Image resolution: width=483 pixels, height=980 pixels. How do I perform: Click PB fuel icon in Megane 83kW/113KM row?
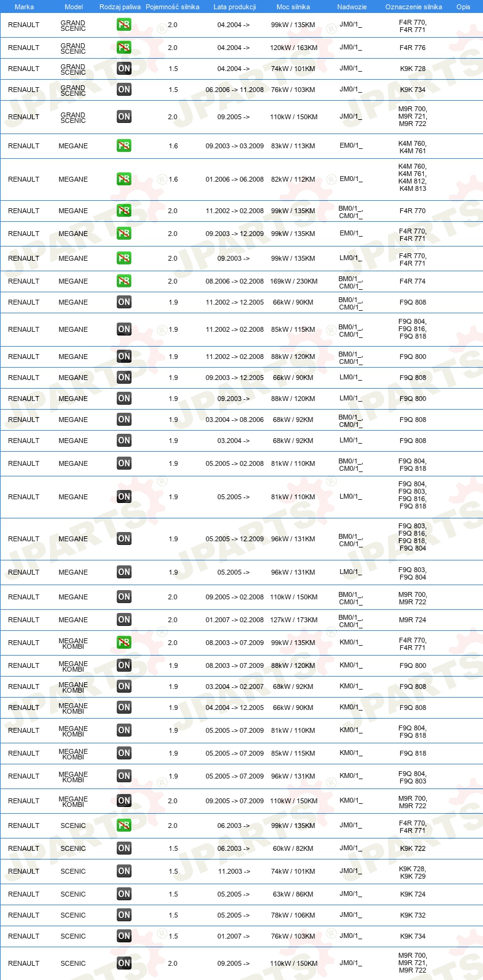click(124, 146)
